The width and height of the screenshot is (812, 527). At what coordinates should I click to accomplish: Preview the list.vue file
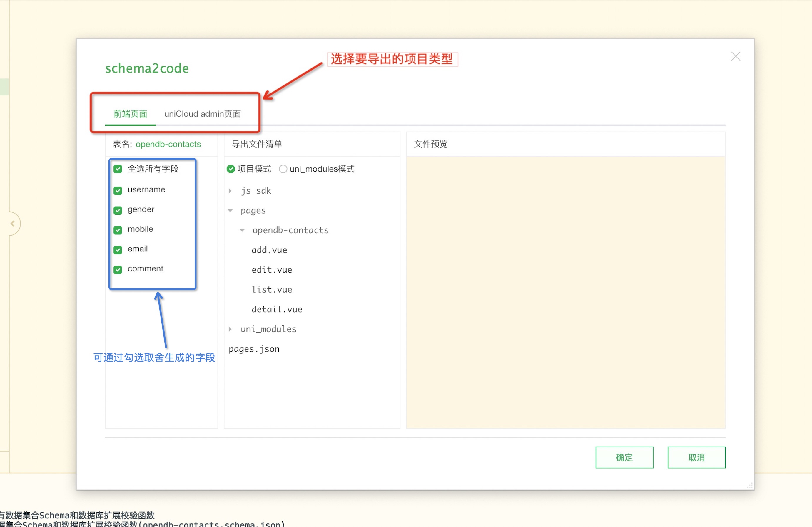[272, 290]
